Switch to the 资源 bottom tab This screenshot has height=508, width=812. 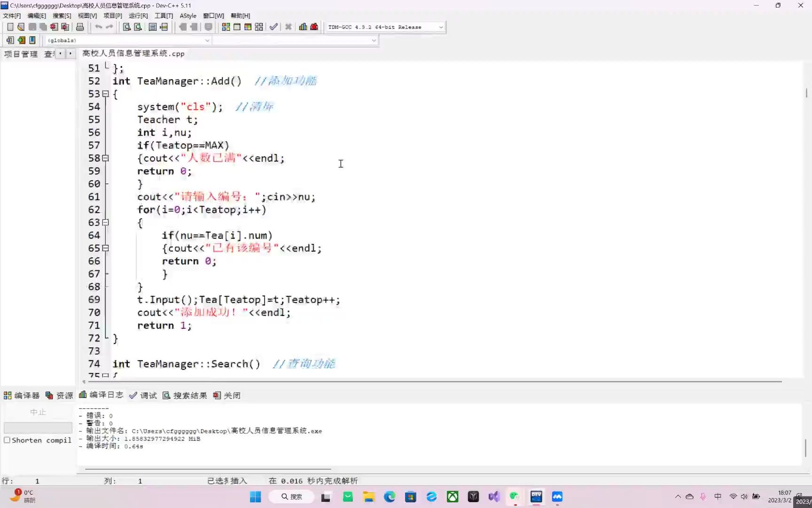pos(59,396)
